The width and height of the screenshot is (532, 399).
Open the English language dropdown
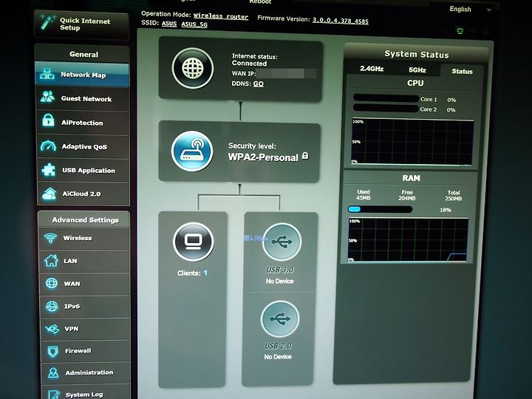(470, 10)
